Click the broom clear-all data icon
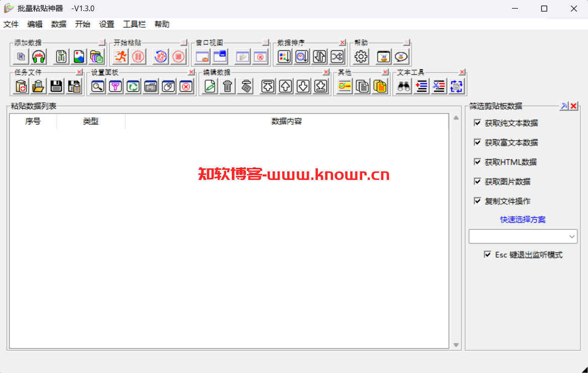The height and width of the screenshot is (373, 588). click(245, 86)
